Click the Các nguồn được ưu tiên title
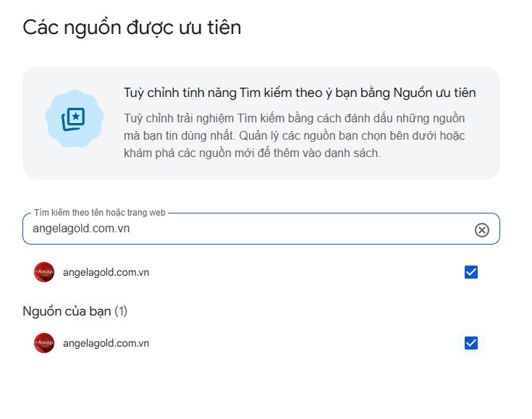 [x=132, y=27]
